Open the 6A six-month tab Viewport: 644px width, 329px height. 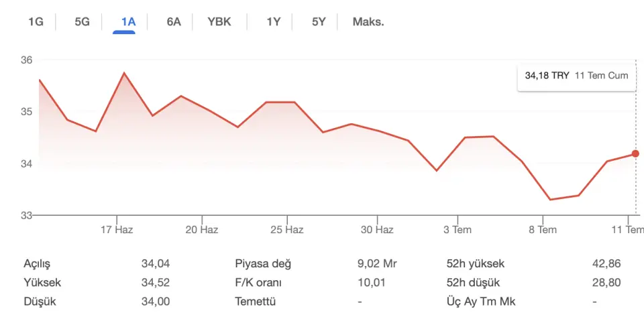click(174, 21)
